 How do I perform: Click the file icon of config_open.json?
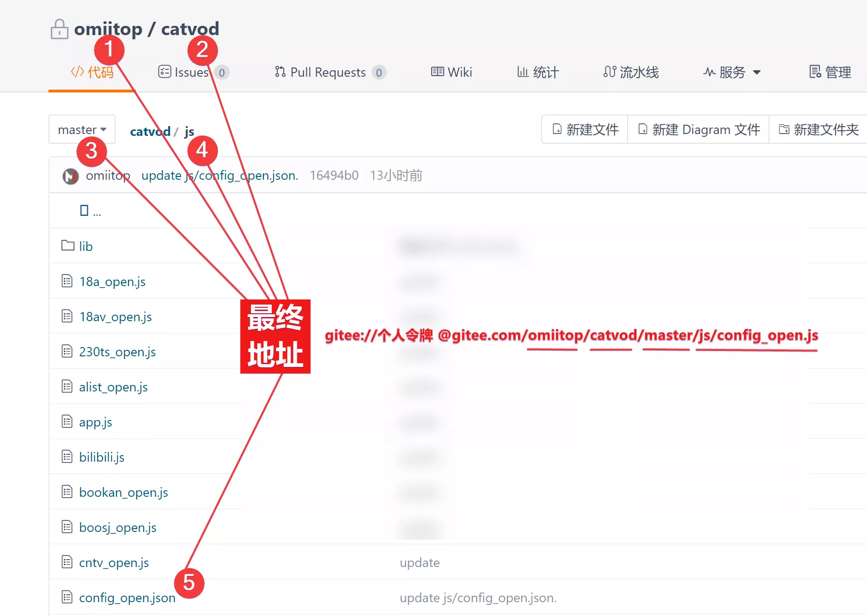point(67,597)
